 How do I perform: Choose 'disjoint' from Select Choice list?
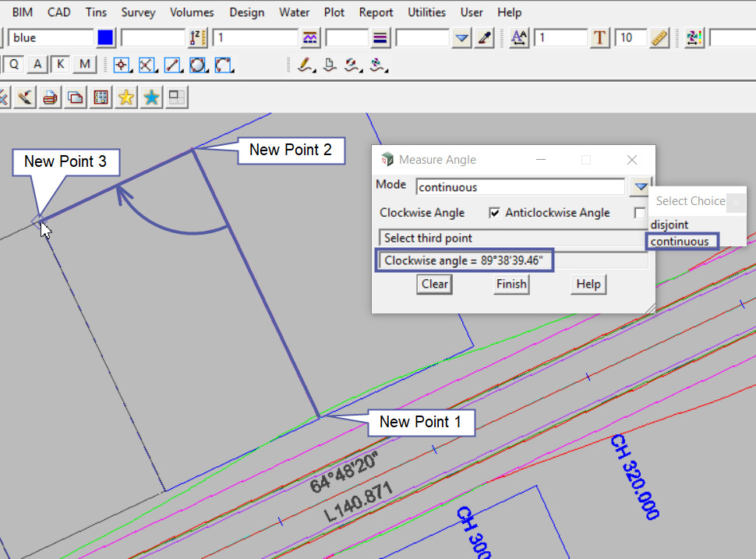pyautogui.click(x=669, y=225)
